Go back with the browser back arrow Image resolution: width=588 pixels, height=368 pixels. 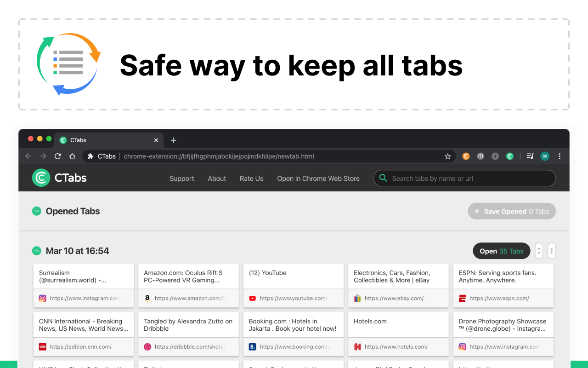28,156
